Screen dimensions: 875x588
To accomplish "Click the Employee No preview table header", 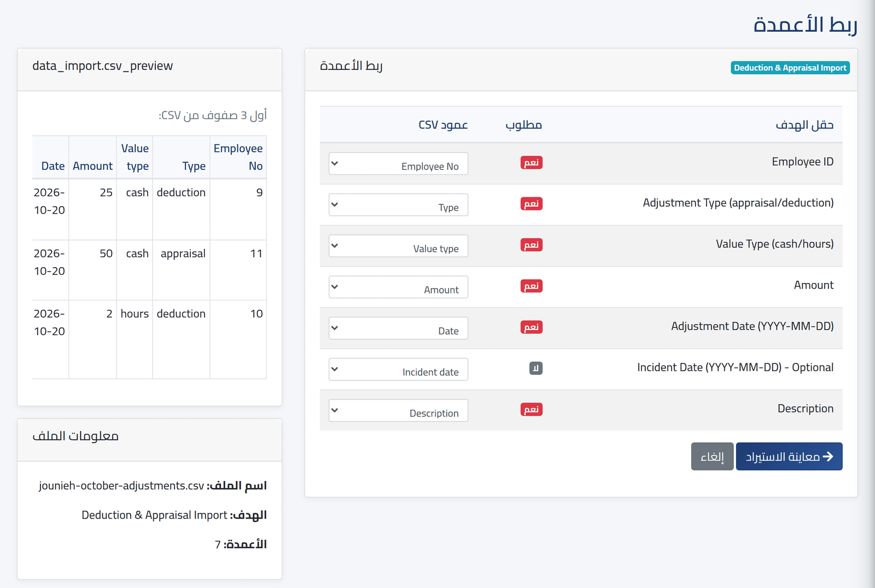I will 238,157.
